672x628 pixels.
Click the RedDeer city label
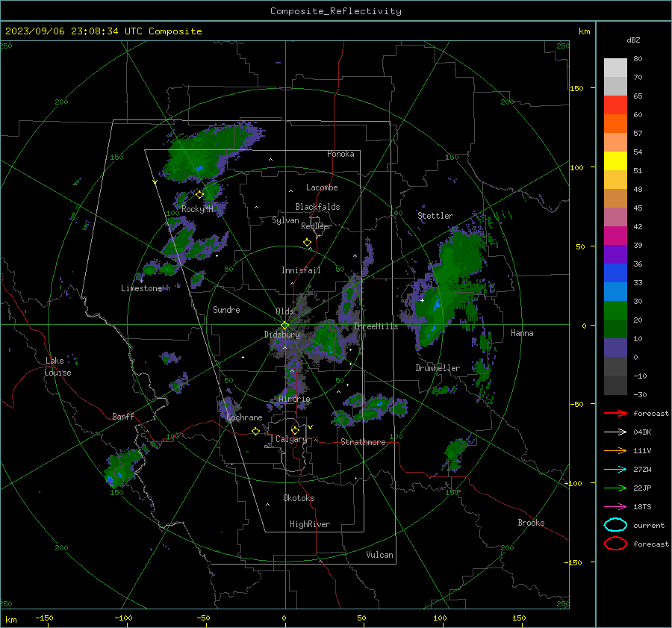tap(317, 226)
